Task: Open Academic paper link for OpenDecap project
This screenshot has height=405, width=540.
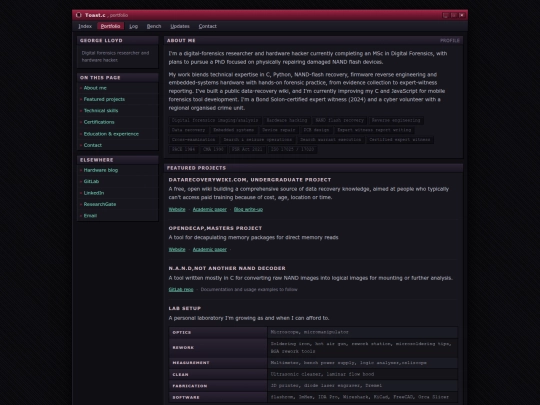Action: pyautogui.click(x=209, y=249)
